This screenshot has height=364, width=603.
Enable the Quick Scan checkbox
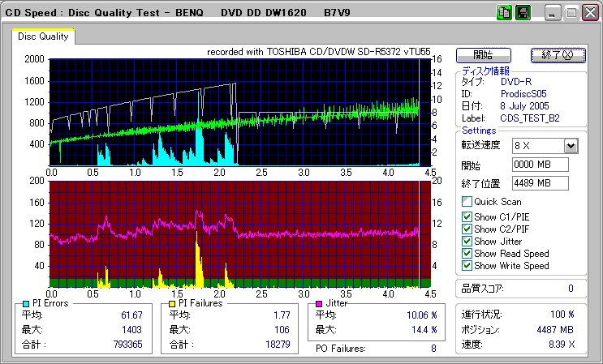tap(467, 202)
